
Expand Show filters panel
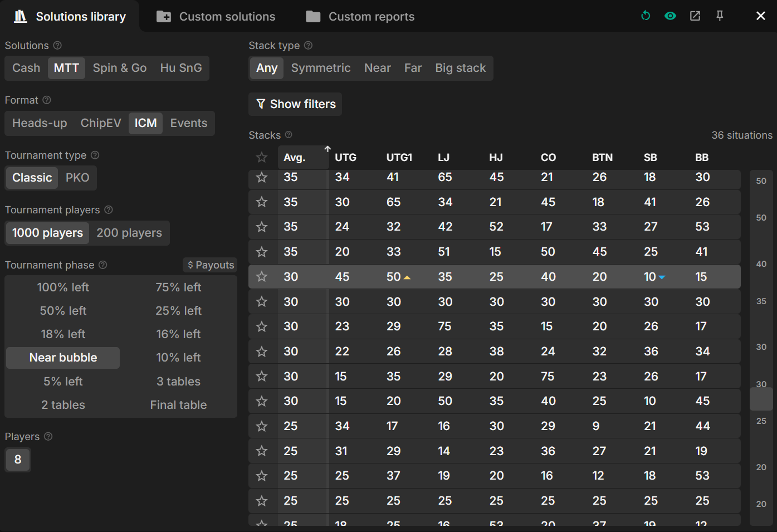coord(296,104)
